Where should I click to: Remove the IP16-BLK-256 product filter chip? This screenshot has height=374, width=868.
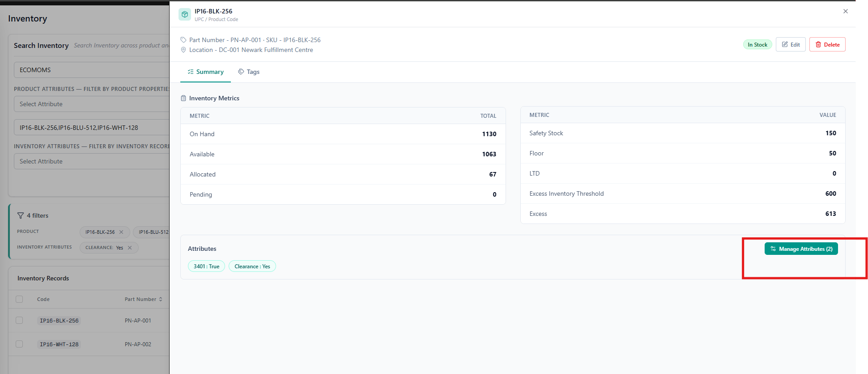[121, 232]
